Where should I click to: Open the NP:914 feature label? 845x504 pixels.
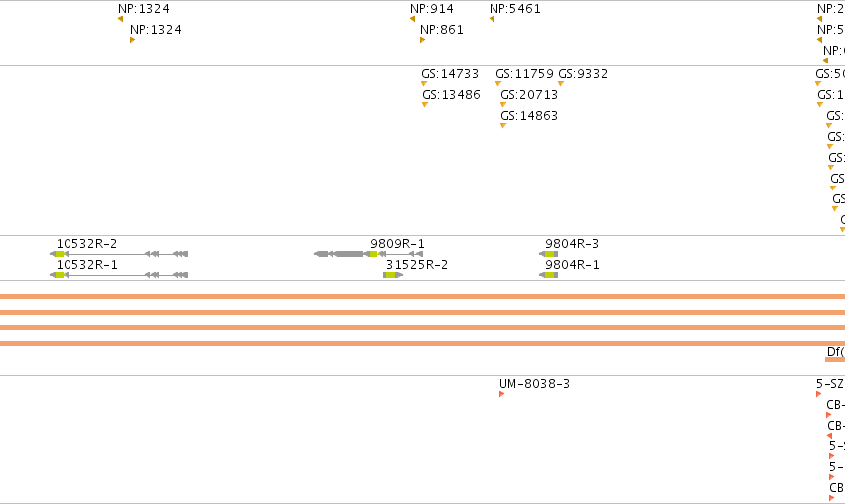click(432, 9)
